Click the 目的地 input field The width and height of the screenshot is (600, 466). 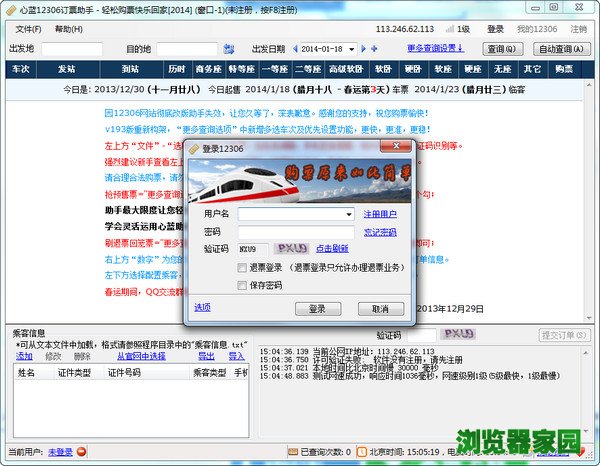[187, 49]
